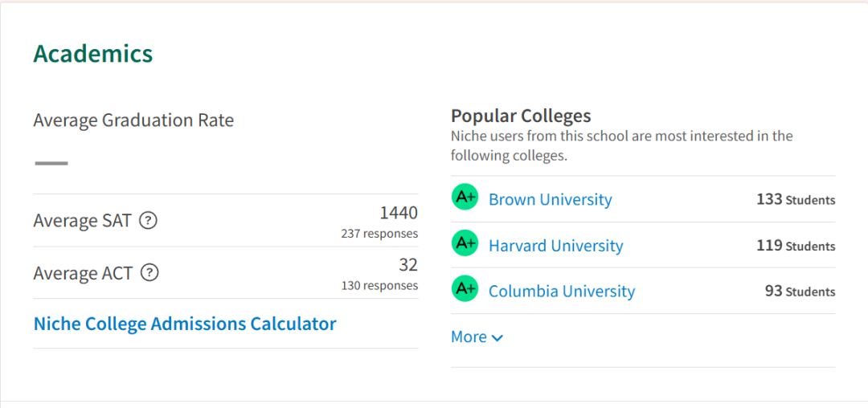Click the 133 Students count for Brown
This screenshot has height=408, width=868.
[x=796, y=199]
